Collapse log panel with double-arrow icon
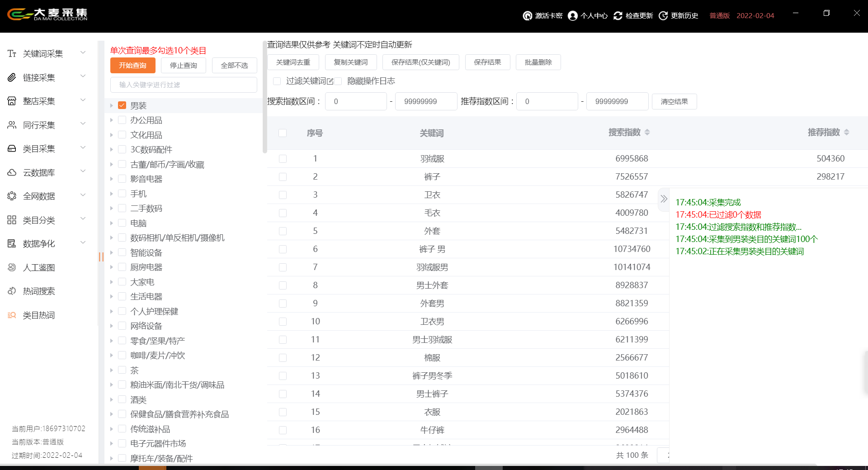Screen dimensions: 868x470 663,199
